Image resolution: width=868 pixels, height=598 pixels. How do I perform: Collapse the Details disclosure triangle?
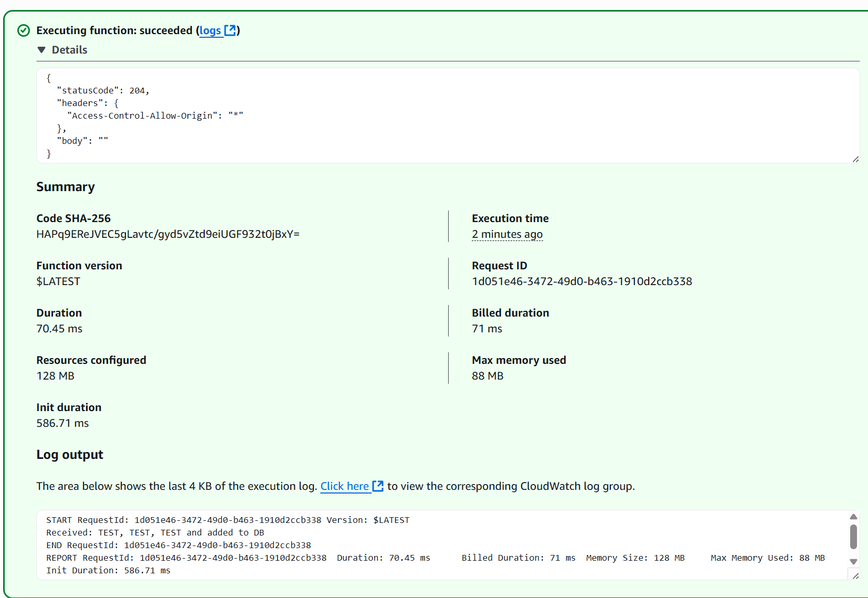(41, 50)
